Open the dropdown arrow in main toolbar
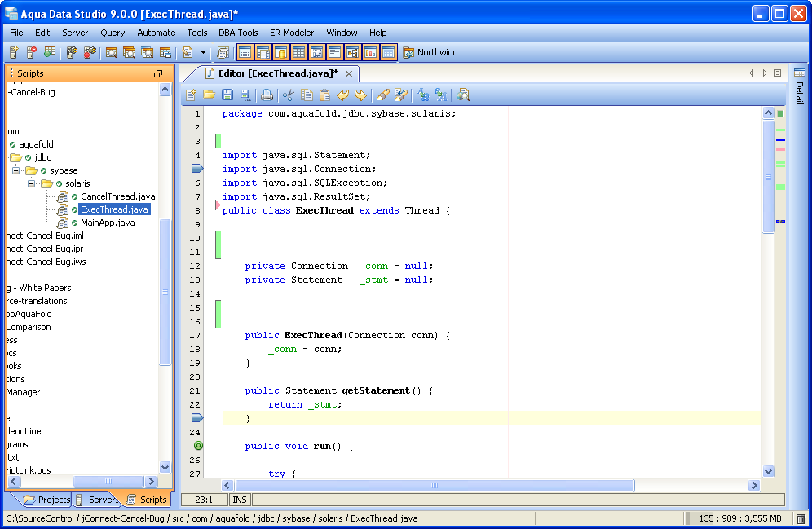 tap(203, 53)
